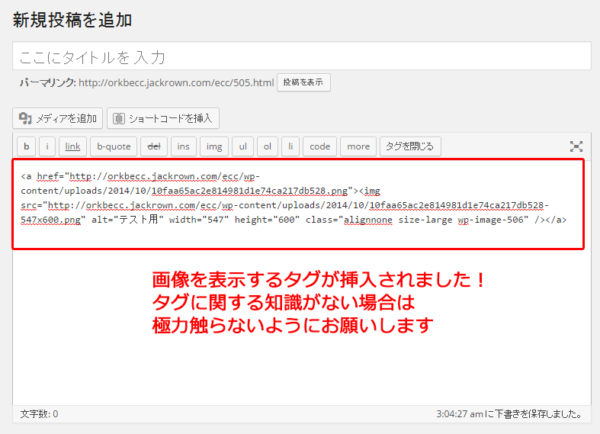Add an ordered list with ol button
Viewport: 600px width, 434px height.
pos(267,146)
